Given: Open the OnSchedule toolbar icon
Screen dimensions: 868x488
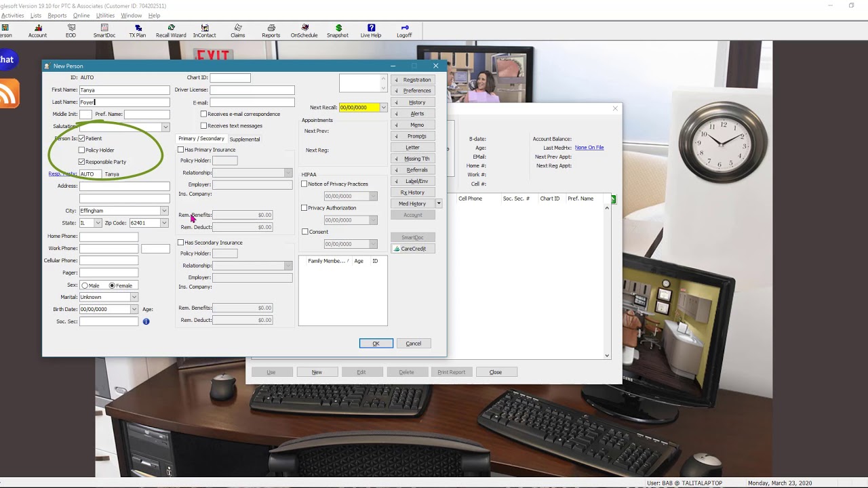Looking at the screenshot, I should point(304,31).
